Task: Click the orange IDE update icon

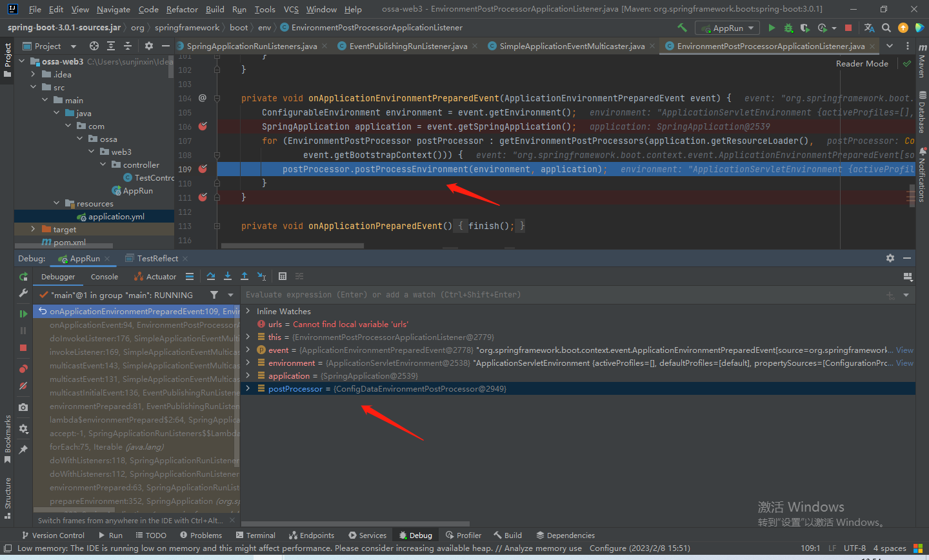Action: click(x=903, y=28)
